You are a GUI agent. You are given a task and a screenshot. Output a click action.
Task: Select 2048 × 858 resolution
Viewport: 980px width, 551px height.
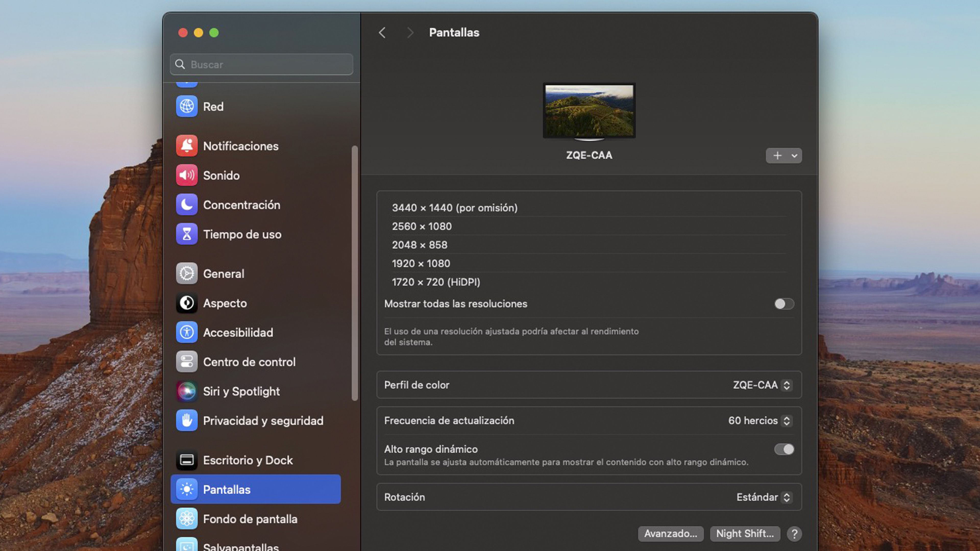click(x=589, y=245)
